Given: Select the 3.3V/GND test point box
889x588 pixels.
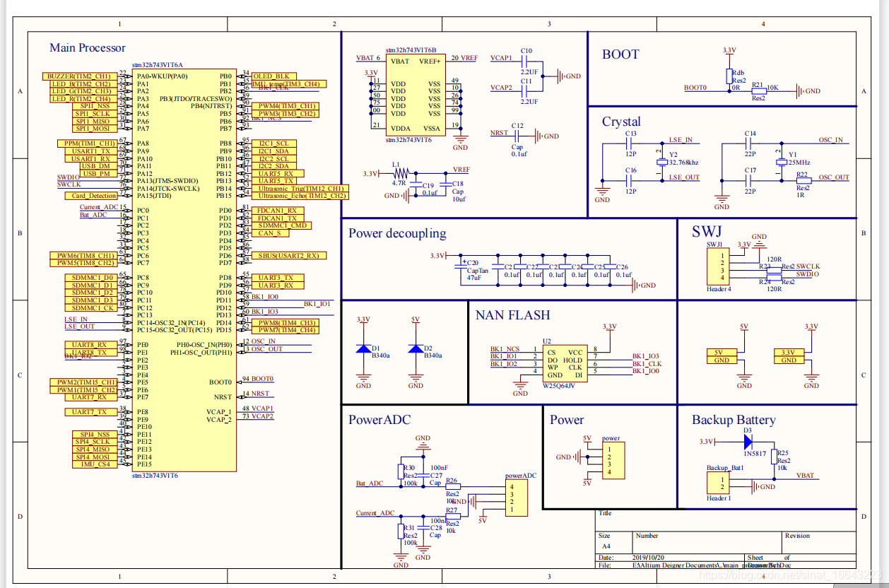Looking at the screenshot, I should pos(788,356).
